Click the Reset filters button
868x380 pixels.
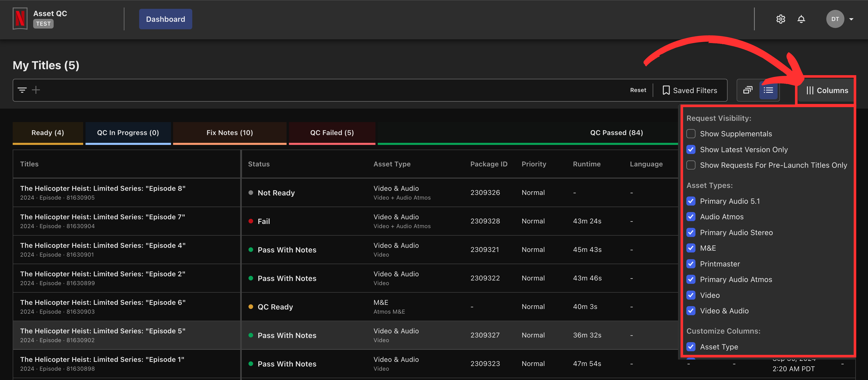click(638, 90)
